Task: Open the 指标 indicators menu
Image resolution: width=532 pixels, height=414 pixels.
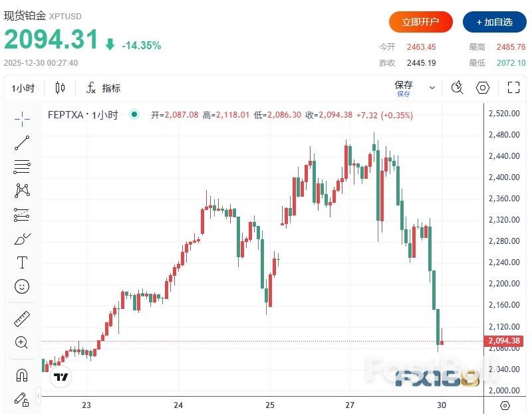Action: click(104, 88)
